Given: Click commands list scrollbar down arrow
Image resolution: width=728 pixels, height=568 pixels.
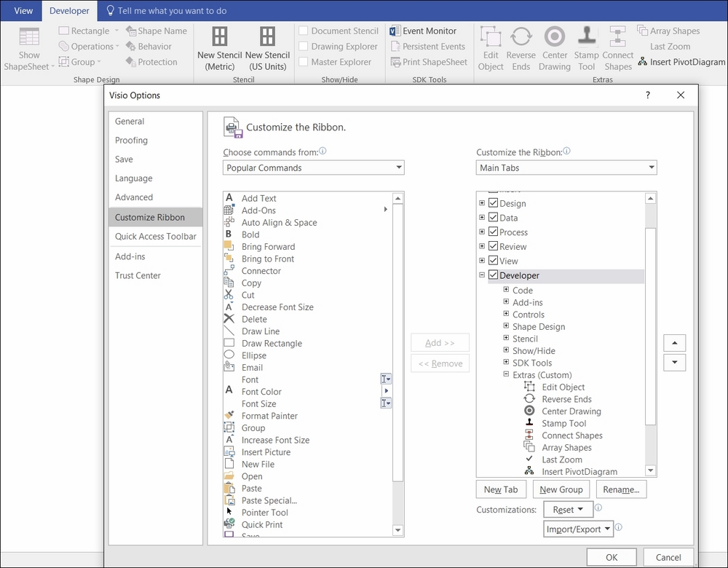Looking at the screenshot, I should coord(398,530).
